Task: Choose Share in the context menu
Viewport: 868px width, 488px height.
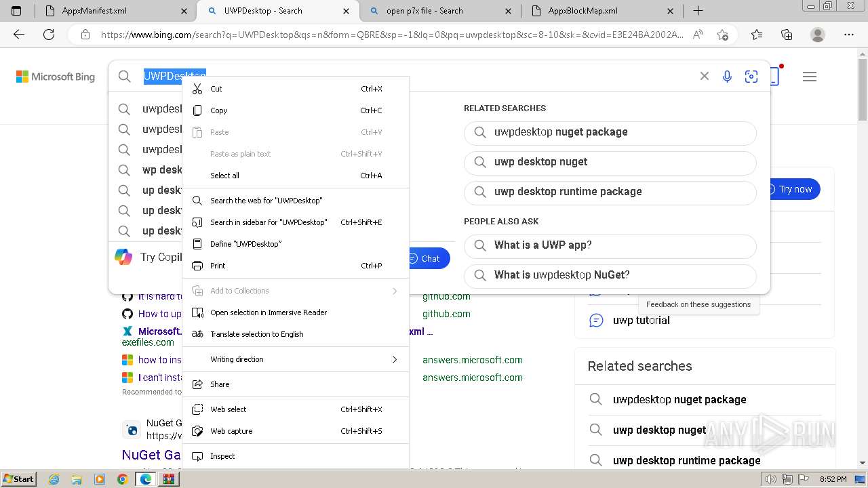Action: [296, 384]
